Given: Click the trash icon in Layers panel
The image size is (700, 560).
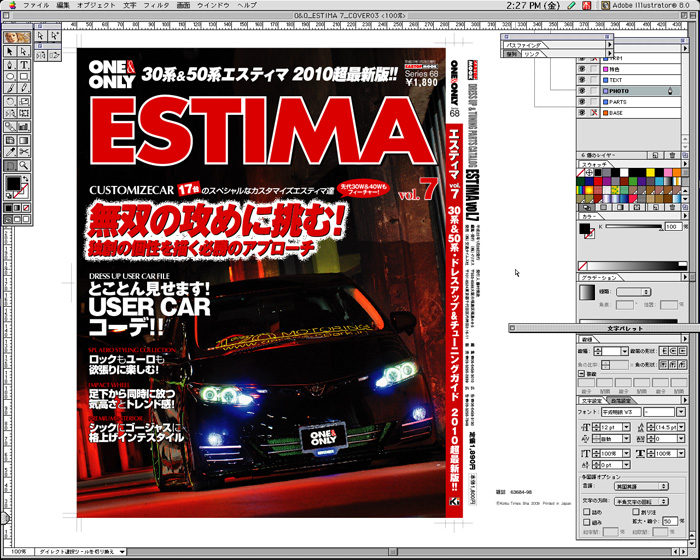Looking at the screenshot, I should [x=672, y=155].
